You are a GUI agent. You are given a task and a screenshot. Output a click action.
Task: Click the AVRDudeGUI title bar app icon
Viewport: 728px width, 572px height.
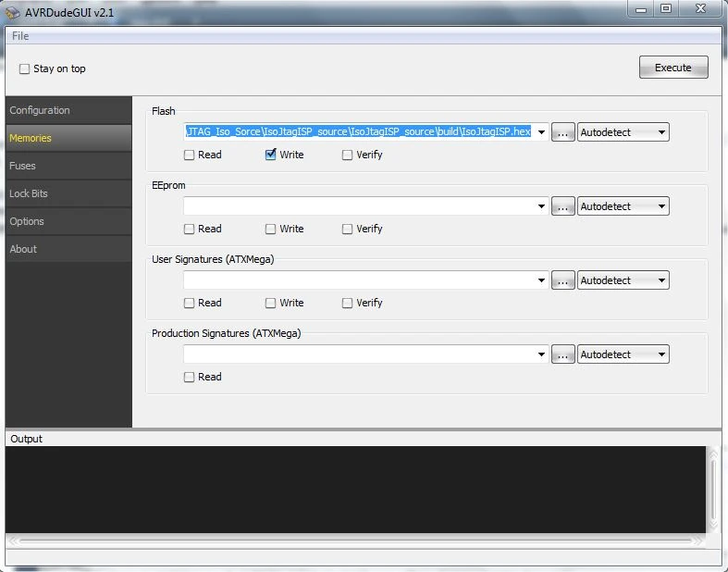[x=13, y=13]
